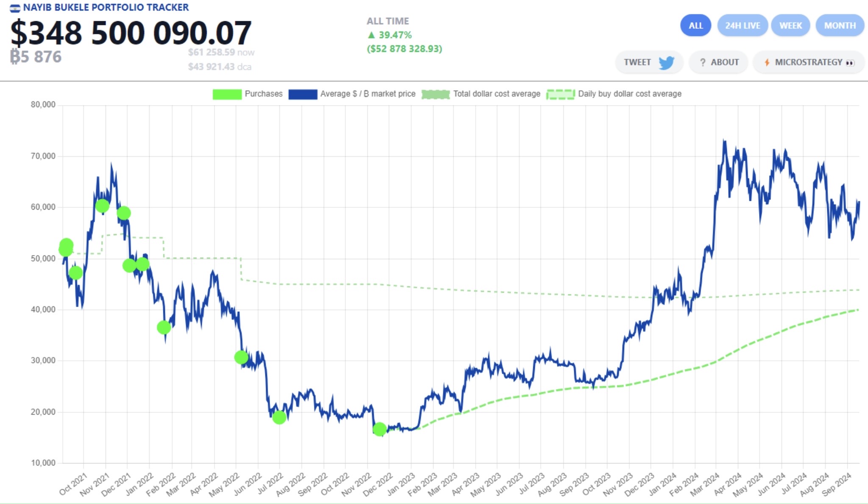868x504 pixels.
Task: Click Total dollar cost average label
Action: (x=497, y=94)
